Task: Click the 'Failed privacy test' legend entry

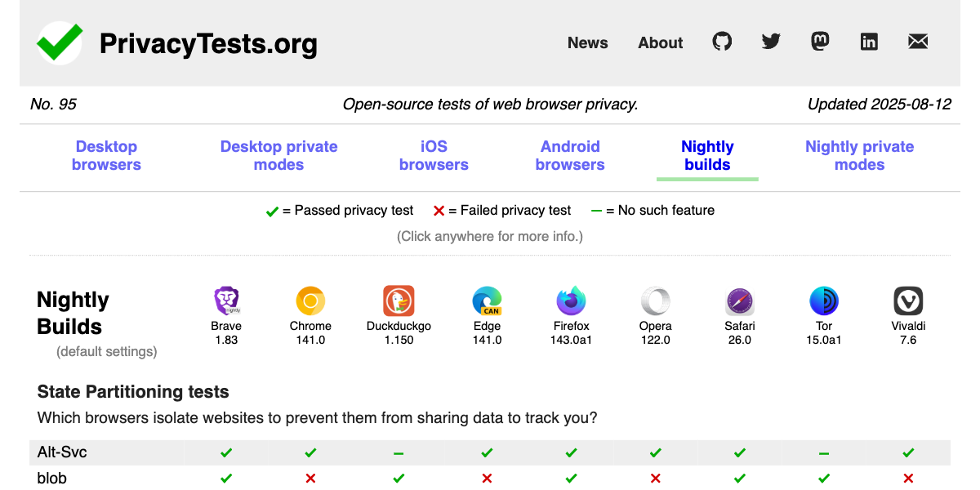Action: (502, 211)
